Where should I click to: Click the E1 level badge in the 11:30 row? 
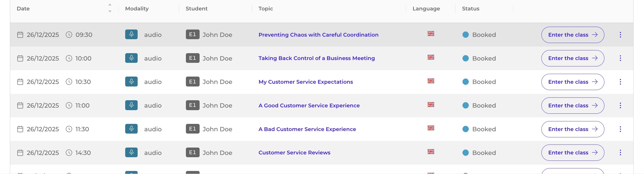point(192,129)
